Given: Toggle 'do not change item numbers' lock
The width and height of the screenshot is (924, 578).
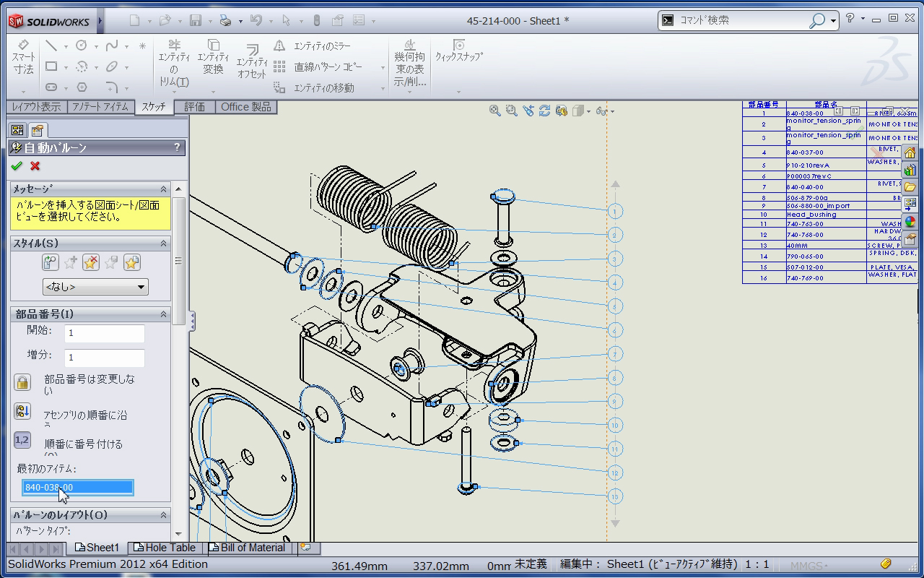Looking at the screenshot, I should pyautogui.click(x=22, y=382).
